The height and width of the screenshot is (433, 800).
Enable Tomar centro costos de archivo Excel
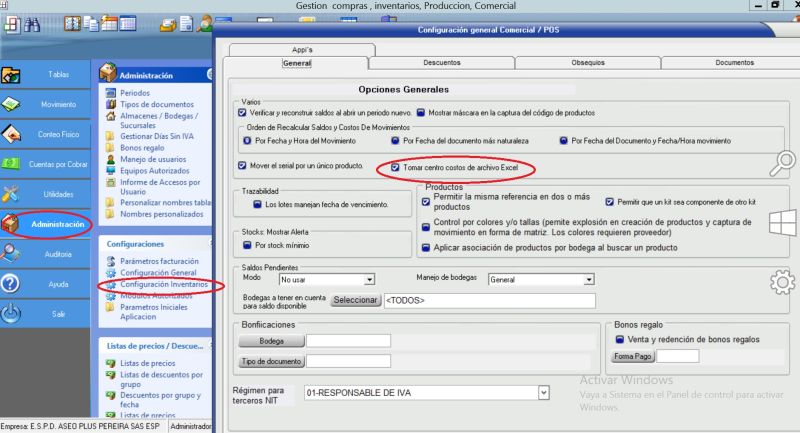pos(396,167)
